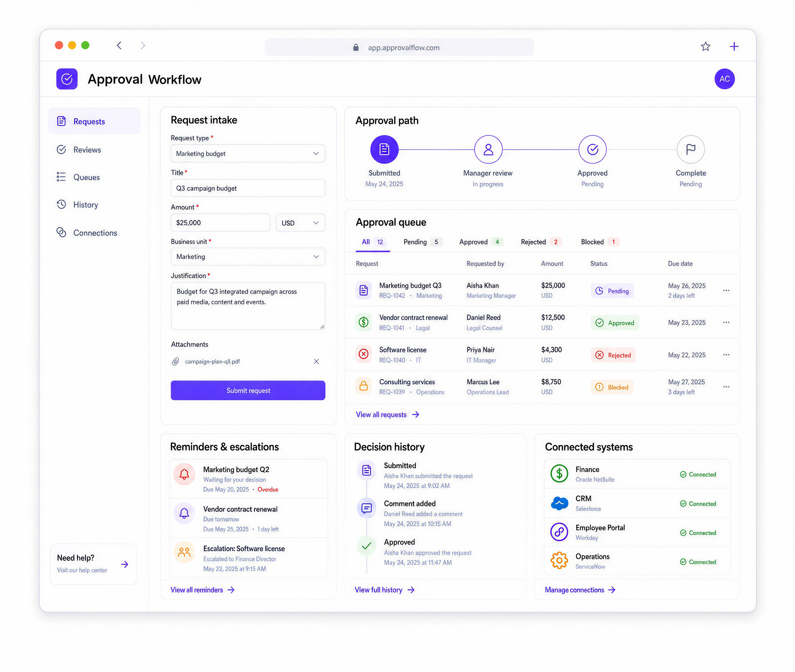Viewport: 795px width, 672px height.
Task: Click the bell icon for Vendor contract renewal reminder
Action: pos(184,513)
